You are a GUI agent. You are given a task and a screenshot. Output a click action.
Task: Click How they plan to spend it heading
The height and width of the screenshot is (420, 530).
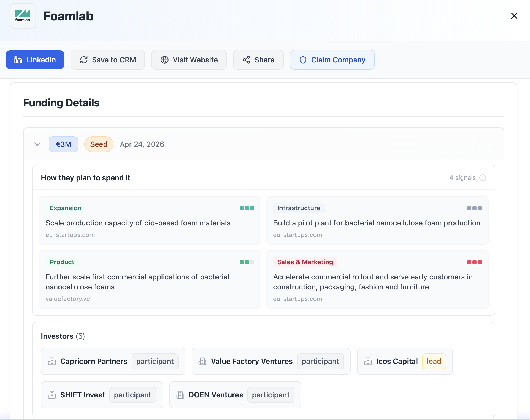pos(86,178)
